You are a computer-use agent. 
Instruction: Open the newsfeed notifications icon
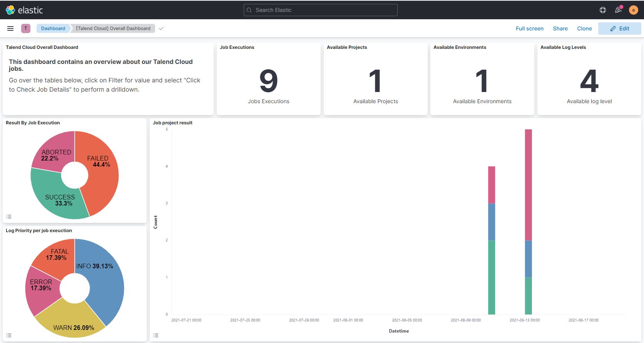pyautogui.click(x=618, y=10)
